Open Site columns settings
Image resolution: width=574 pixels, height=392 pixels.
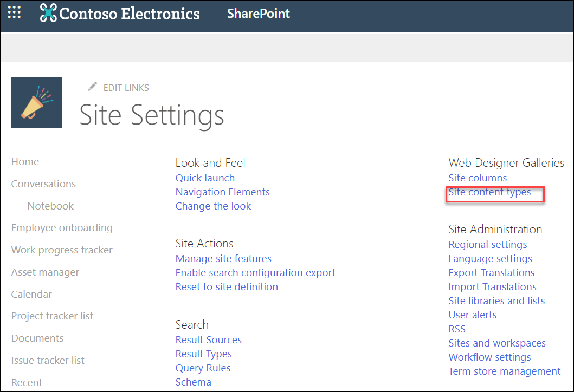478,178
